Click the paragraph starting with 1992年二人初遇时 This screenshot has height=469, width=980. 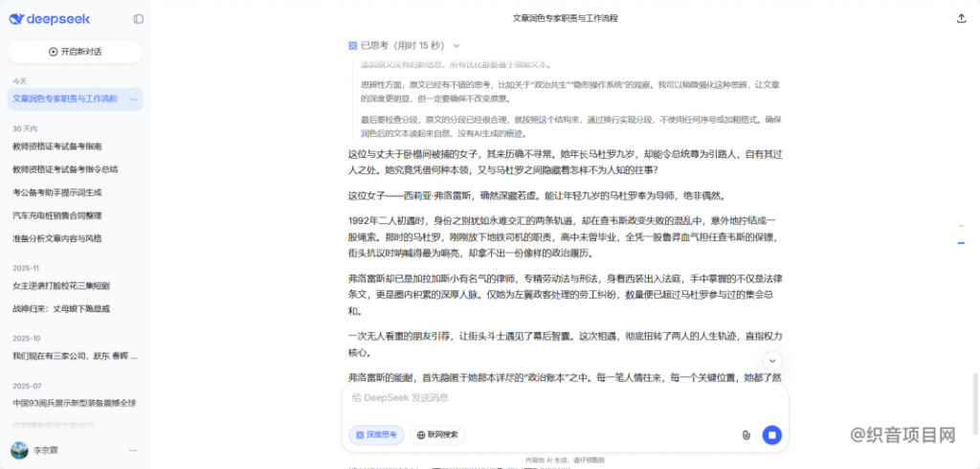coord(563,237)
